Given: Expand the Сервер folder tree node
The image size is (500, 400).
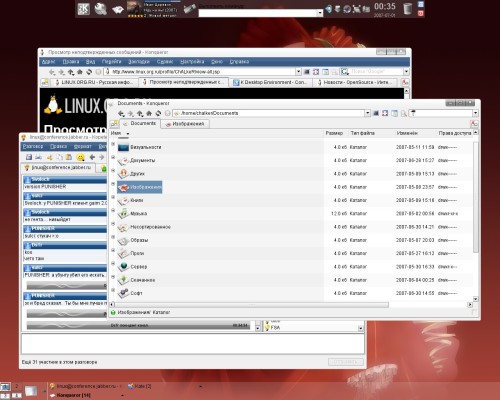Looking at the screenshot, I should point(113,264).
